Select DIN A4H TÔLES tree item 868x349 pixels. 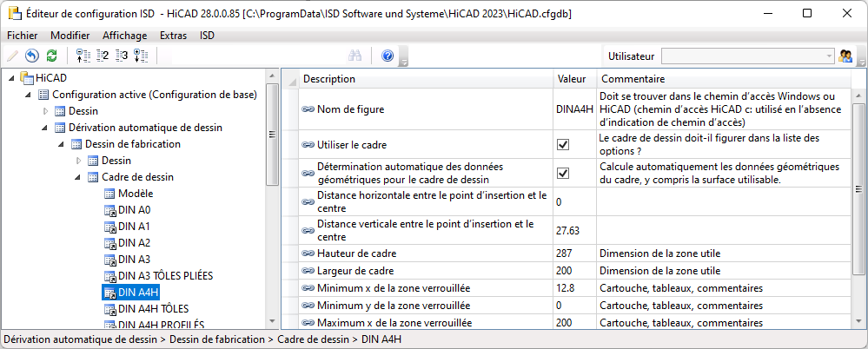pyautogui.click(x=153, y=308)
